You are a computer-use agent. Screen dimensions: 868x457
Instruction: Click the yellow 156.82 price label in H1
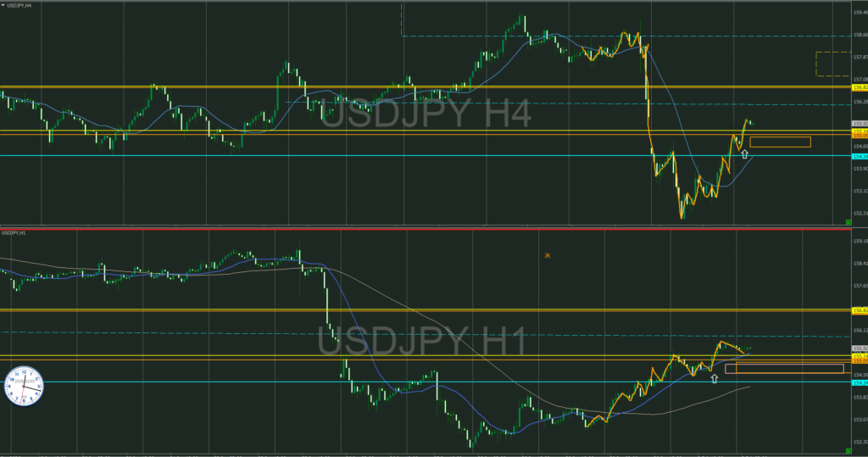[x=860, y=311]
